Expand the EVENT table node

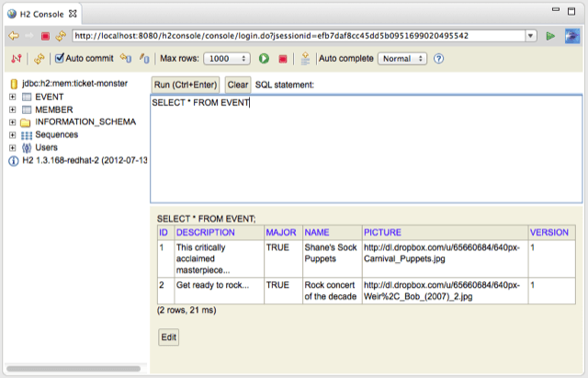(13, 97)
